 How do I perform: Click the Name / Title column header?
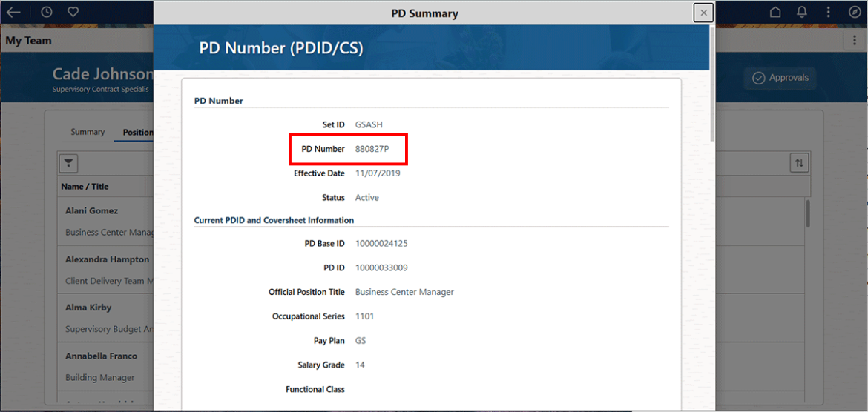click(x=85, y=187)
